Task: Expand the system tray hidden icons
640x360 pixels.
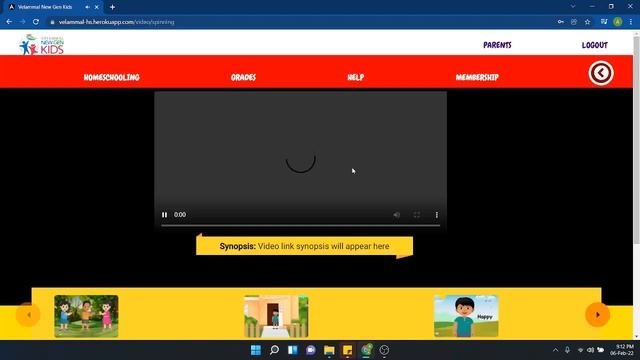Action: click(x=555, y=350)
